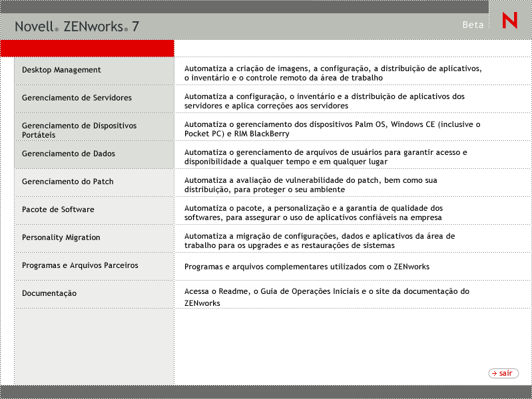Screen dimensions: 532x399
Task: Click description about 'vulnerabilidade do patch'
Action: click(310, 185)
